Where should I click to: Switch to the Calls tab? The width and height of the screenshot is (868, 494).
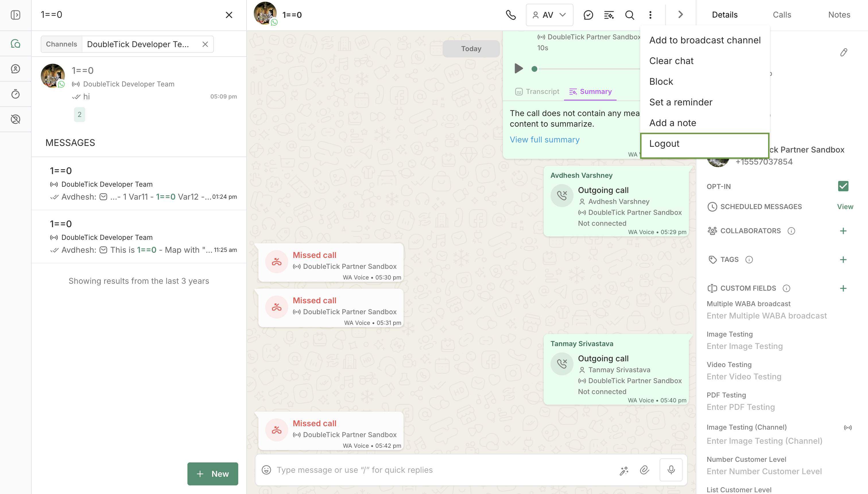[782, 15]
